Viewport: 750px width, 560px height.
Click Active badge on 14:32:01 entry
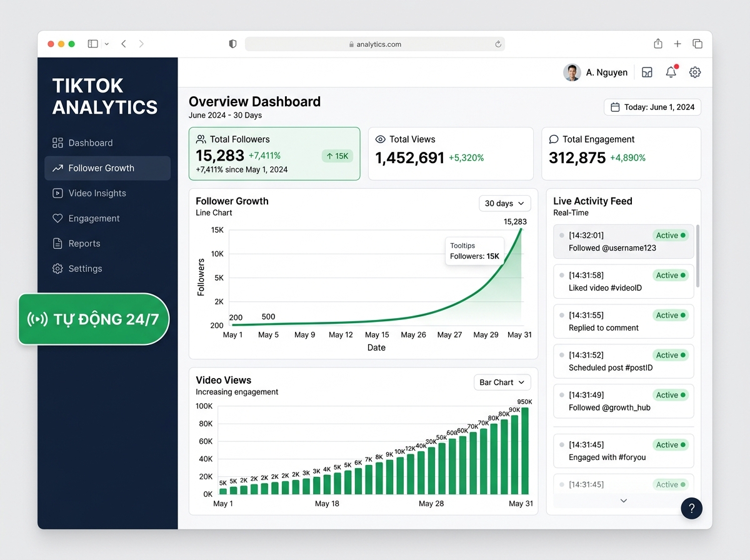click(x=671, y=236)
